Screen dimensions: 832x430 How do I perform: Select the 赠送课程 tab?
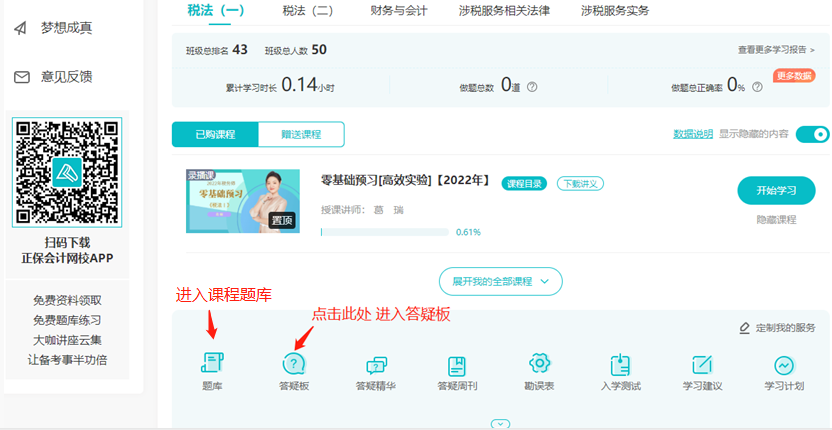[300, 134]
